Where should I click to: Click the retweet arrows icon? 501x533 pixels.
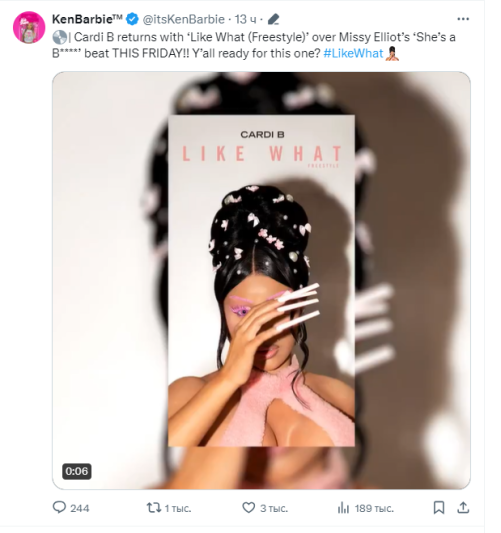pyautogui.click(x=154, y=508)
